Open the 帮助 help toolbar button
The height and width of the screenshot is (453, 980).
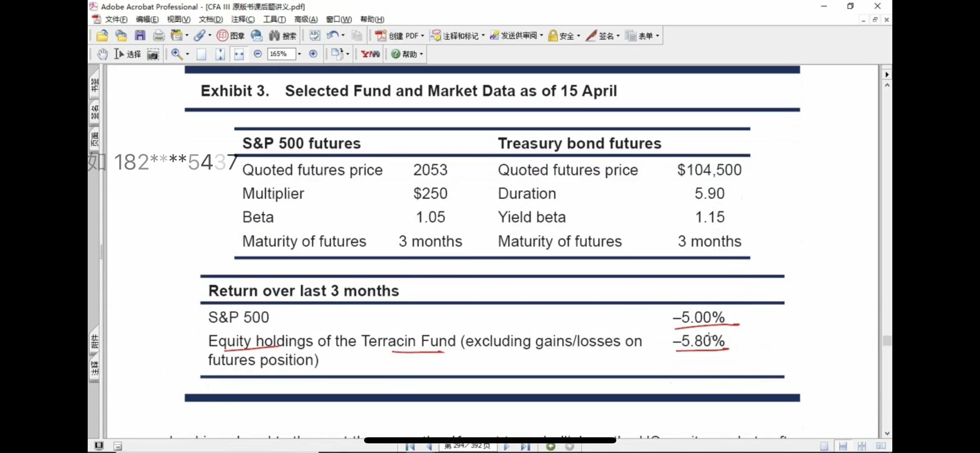[407, 54]
